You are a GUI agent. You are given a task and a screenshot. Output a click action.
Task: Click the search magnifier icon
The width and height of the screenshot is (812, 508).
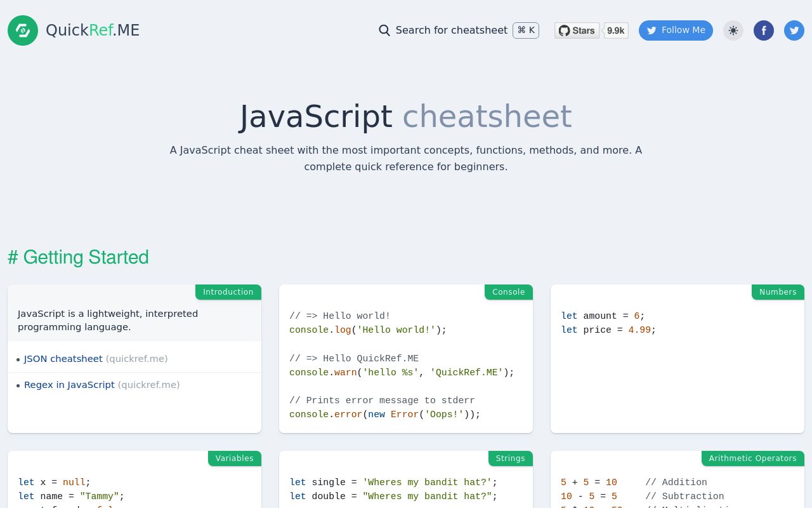pos(384,30)
